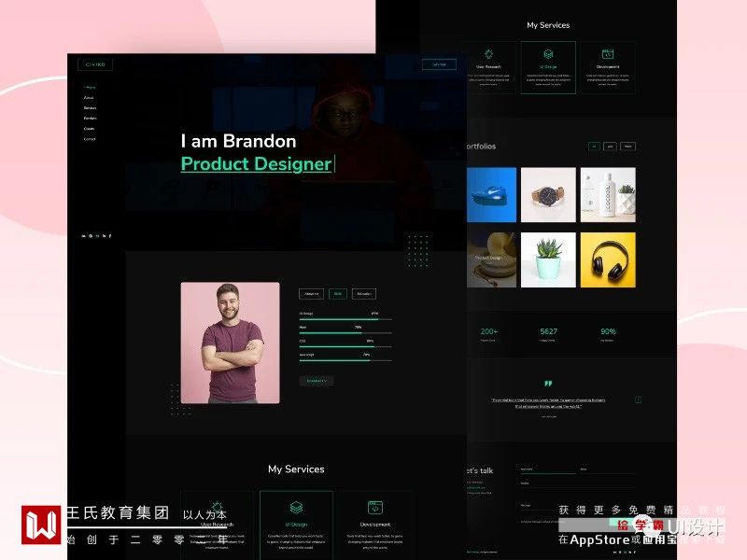Click the JavaScript skill progress bar
The height and width of the screenshot is (560, 747).
pyautogui.click(x=345, y=360)
